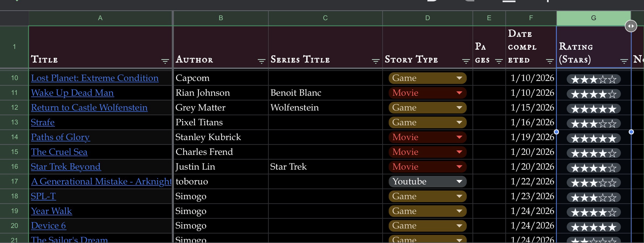The image size is (644, 243).
Task: Open filter icon on Date Completed column
Action: 550,61
